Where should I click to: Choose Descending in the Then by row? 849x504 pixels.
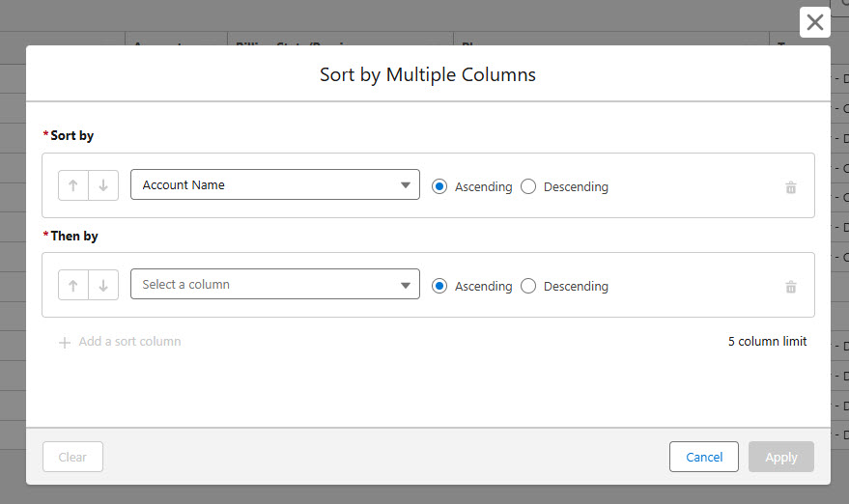[x=528, y=286]
